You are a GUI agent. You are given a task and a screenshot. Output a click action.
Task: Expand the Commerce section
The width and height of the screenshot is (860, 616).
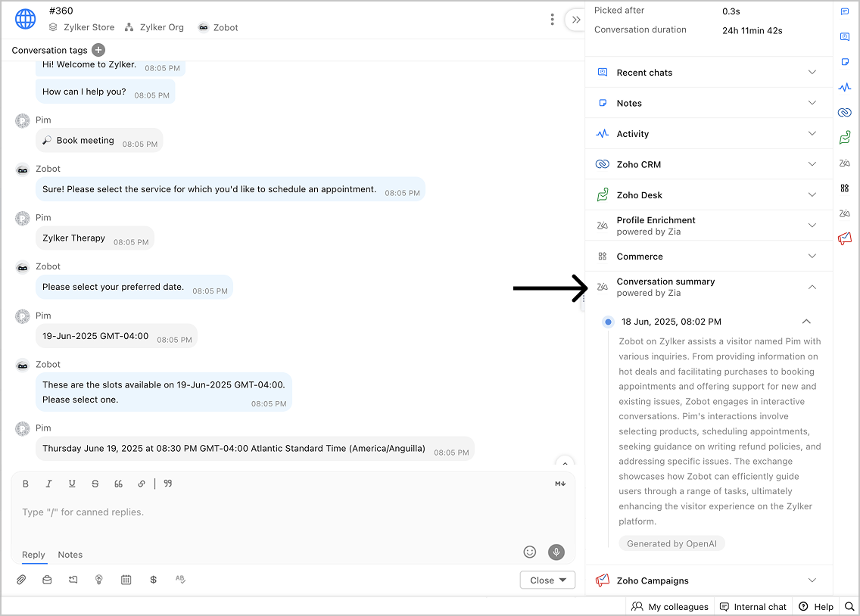point(709,256)
